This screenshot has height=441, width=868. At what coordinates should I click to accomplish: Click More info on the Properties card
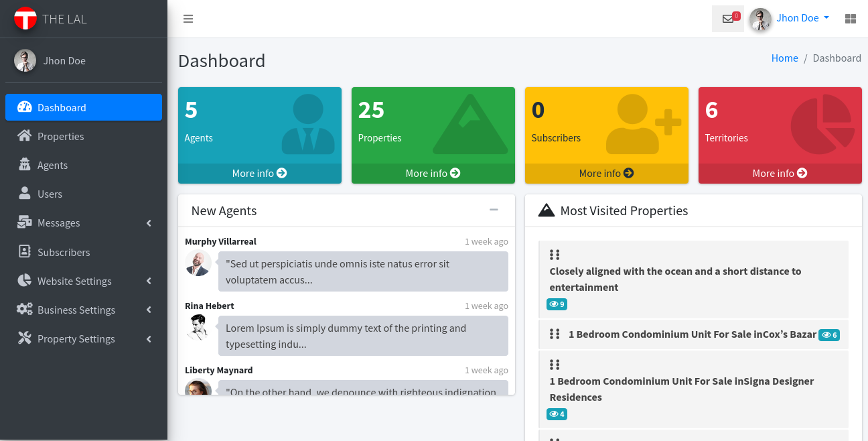pyautogui.click(x=433, y=173)
